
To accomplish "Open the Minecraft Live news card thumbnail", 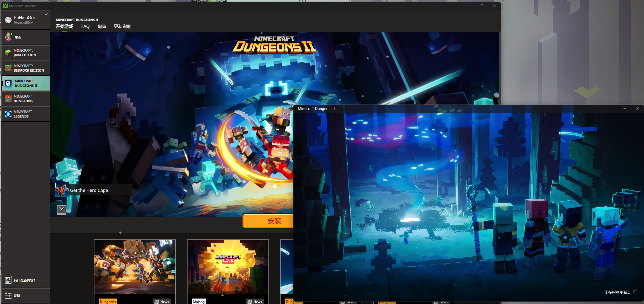I will pyautogui.click(x=228, y=267).
